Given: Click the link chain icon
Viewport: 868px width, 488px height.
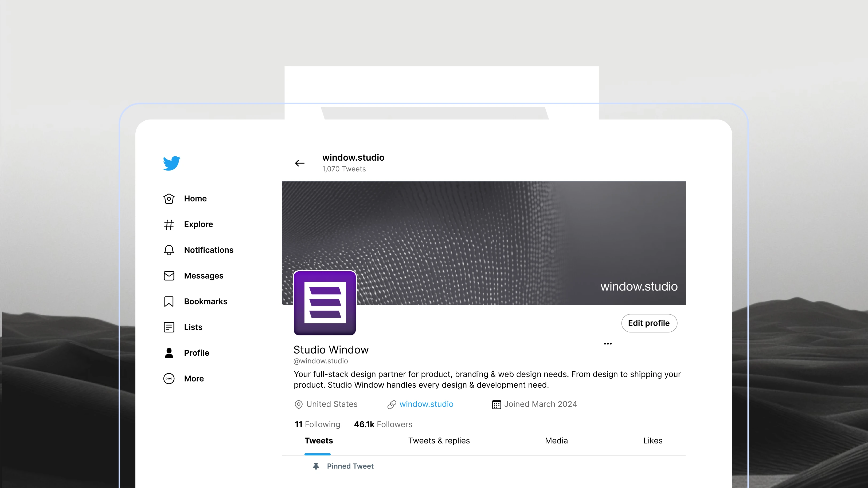Looking at the screenshot, I should point(392,404).
